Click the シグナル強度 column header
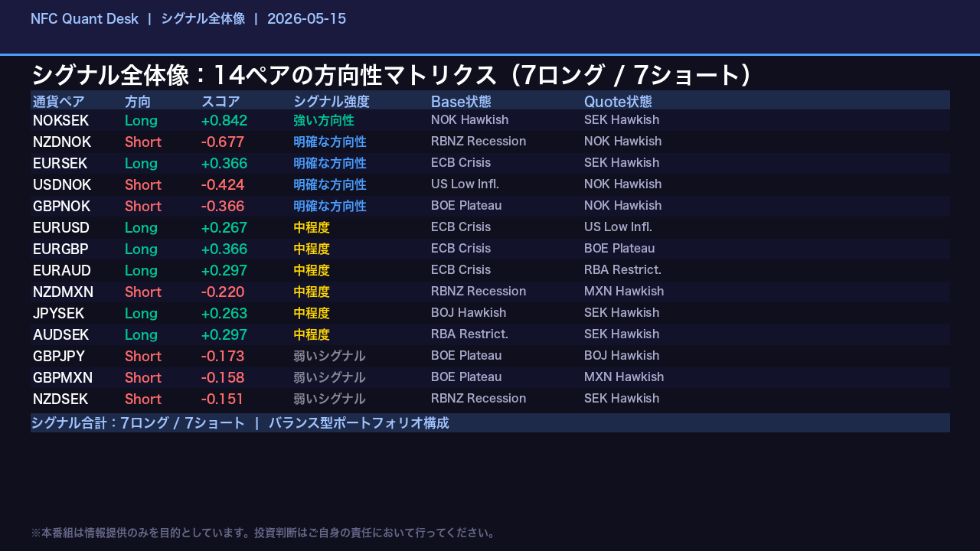The image size is (980, 551). tap(331, 101)
